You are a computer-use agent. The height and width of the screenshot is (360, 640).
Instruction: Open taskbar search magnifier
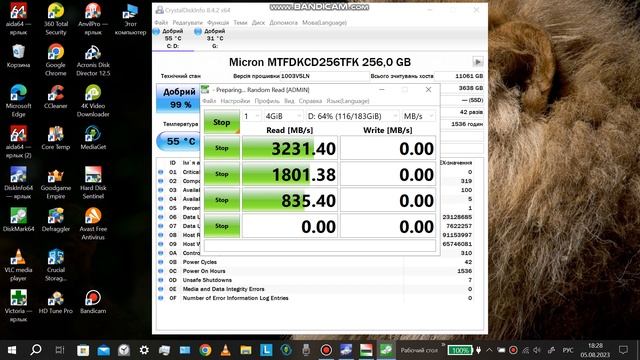36,350
